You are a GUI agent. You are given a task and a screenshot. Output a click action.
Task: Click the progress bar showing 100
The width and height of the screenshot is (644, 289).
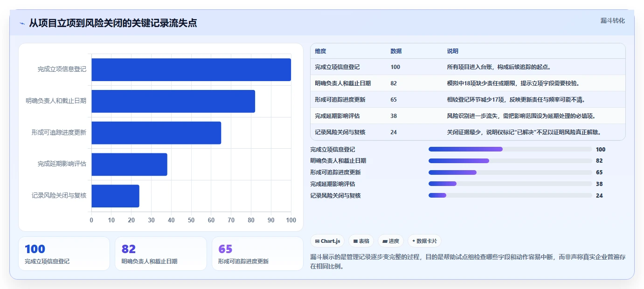[x=510, y=149]
